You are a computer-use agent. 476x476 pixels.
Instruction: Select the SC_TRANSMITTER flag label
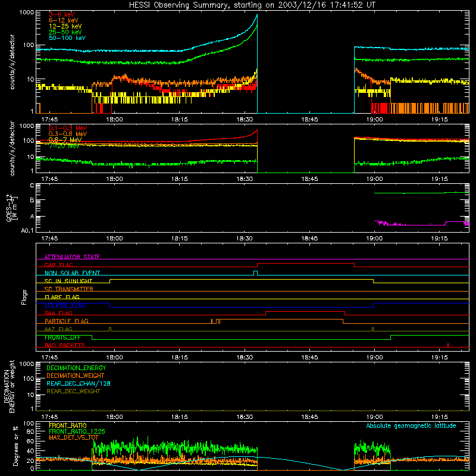coord(69,289)
